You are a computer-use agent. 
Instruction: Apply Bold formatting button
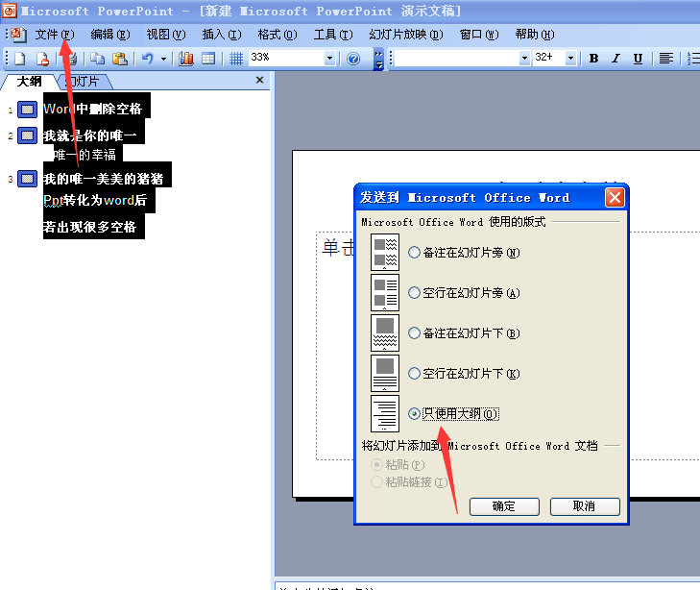click(x=593, y=59)
